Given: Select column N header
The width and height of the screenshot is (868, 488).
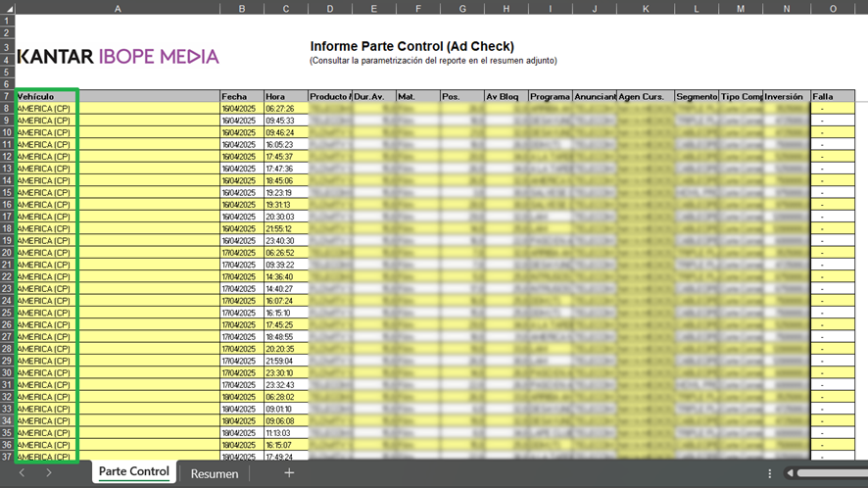Looking at the screenshot, I should [x=787, y=8].
